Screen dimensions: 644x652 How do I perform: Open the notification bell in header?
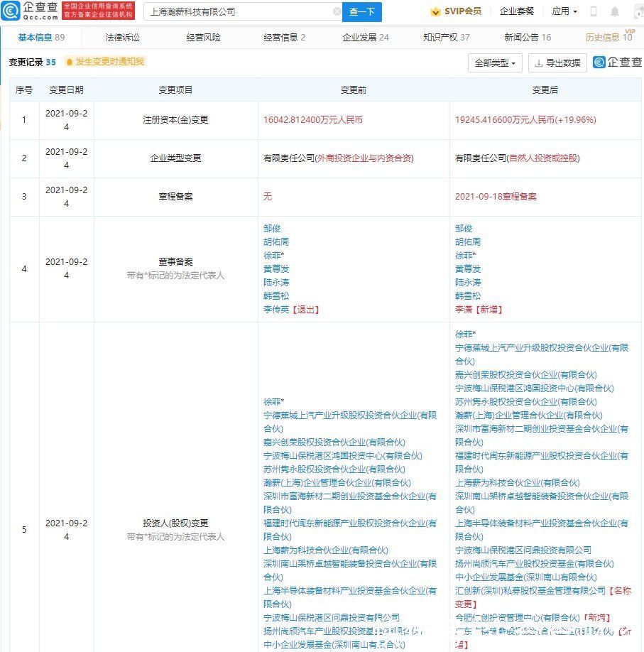click(614, 11)
